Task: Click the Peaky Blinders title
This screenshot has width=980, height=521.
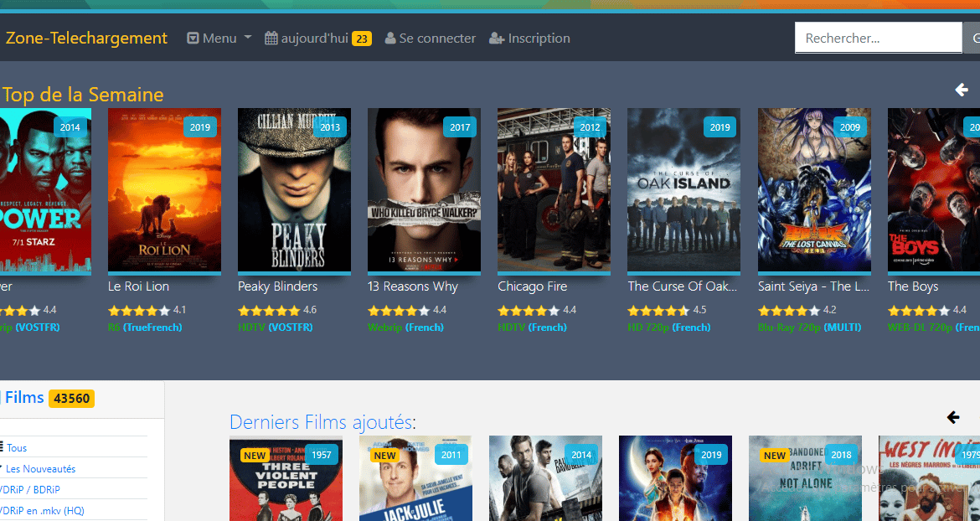Action: tap(277, 286)
